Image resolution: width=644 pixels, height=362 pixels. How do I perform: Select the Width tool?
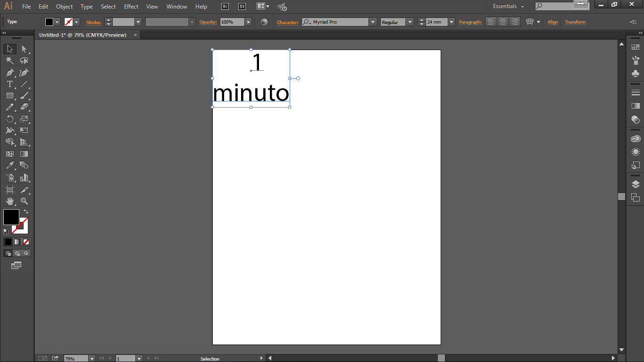coord(9,130)
